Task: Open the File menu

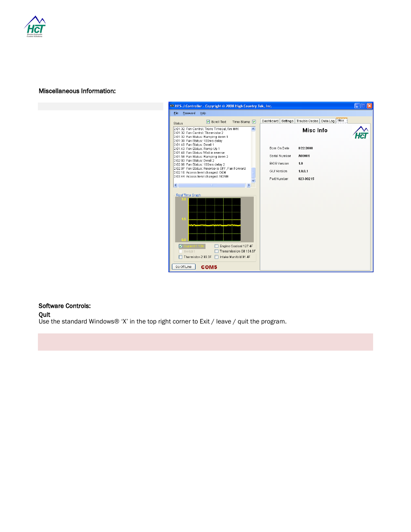Action: click(176, 113)
